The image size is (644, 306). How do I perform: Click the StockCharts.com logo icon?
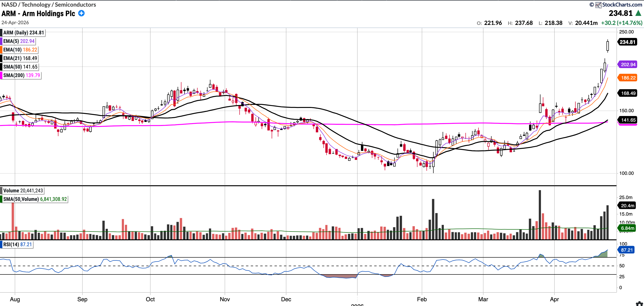tap(598, 5)
